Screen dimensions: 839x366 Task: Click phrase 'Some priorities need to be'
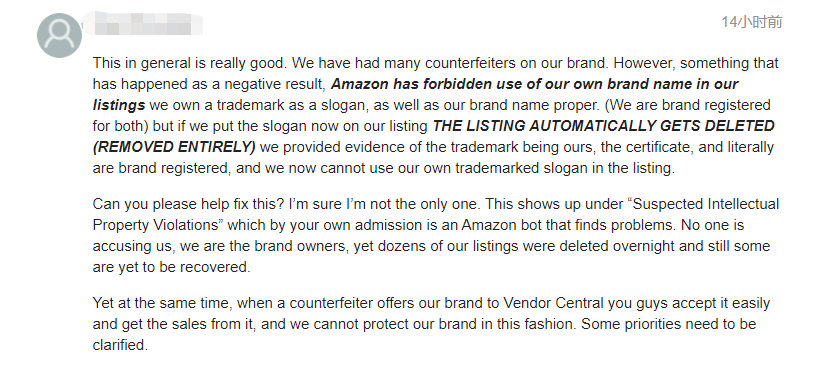click(669, 324)
